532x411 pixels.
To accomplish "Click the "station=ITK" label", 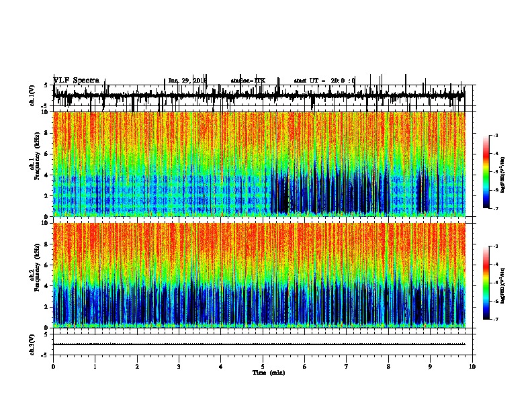I will pos(248,81).
